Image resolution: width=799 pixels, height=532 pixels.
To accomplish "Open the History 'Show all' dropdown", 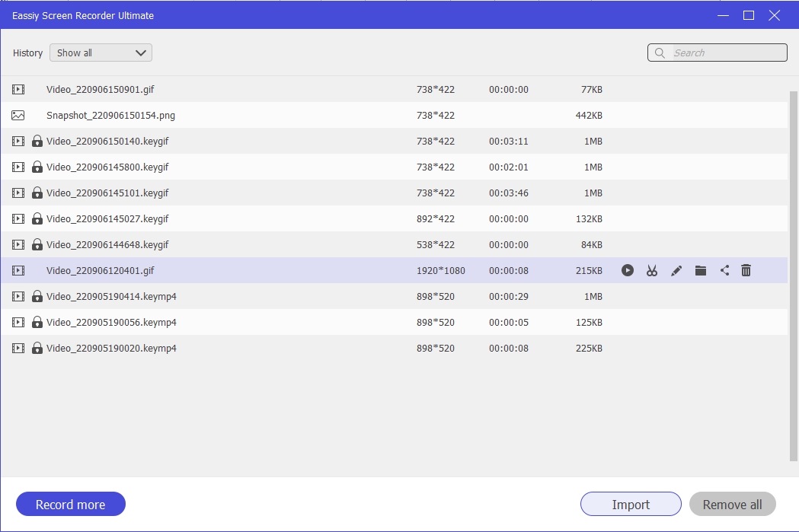I will [x=101, y=53].
